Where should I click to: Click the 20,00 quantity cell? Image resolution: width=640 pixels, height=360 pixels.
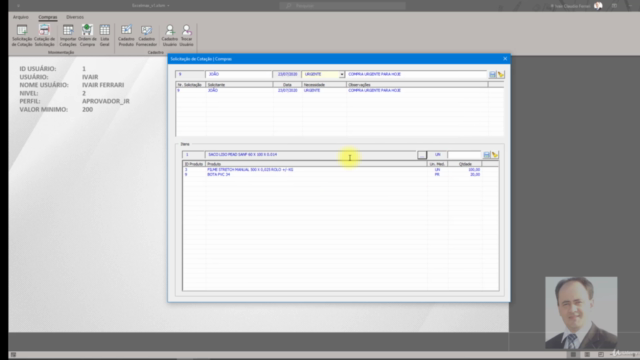[x=475, y=174]
